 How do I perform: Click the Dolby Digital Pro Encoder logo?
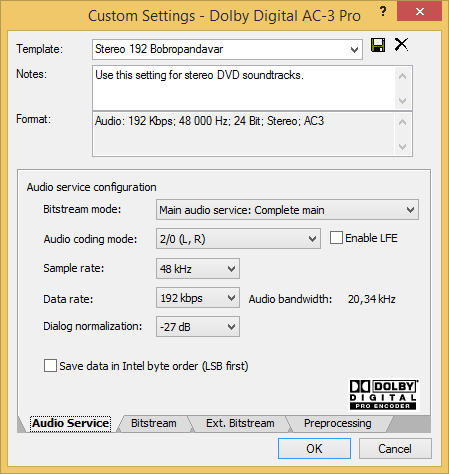[384, 394]
